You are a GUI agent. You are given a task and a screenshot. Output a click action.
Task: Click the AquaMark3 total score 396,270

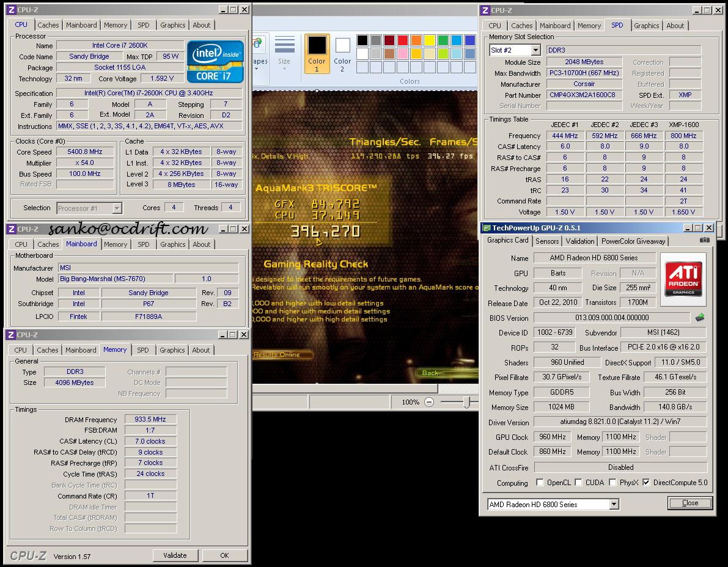(x=325, y=231)
